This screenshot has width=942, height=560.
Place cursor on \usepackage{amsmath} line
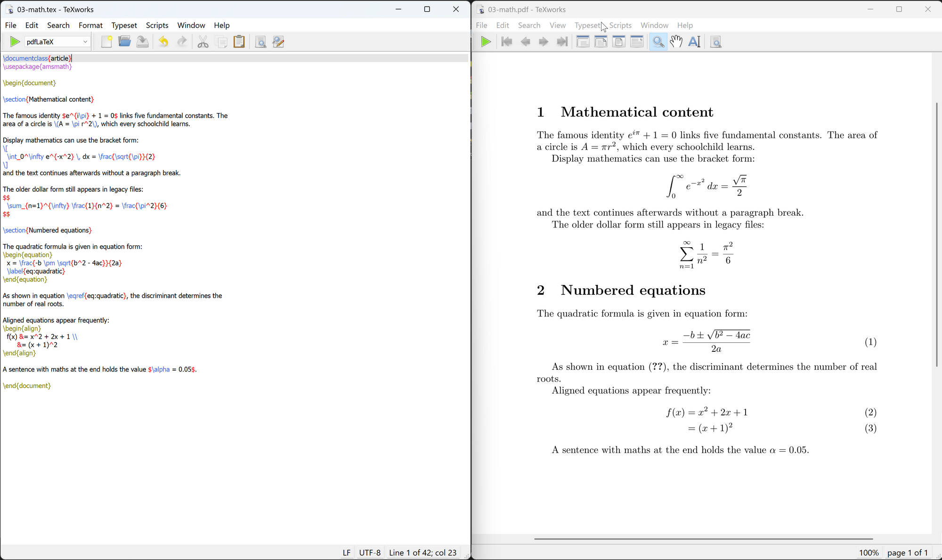pos(38,67)
